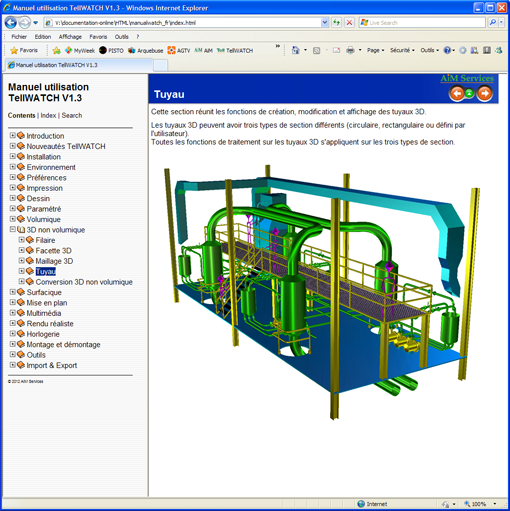Open the MyWeek favorite link
This screenshot has width=510, height=511.
click(x=80, y=50)
